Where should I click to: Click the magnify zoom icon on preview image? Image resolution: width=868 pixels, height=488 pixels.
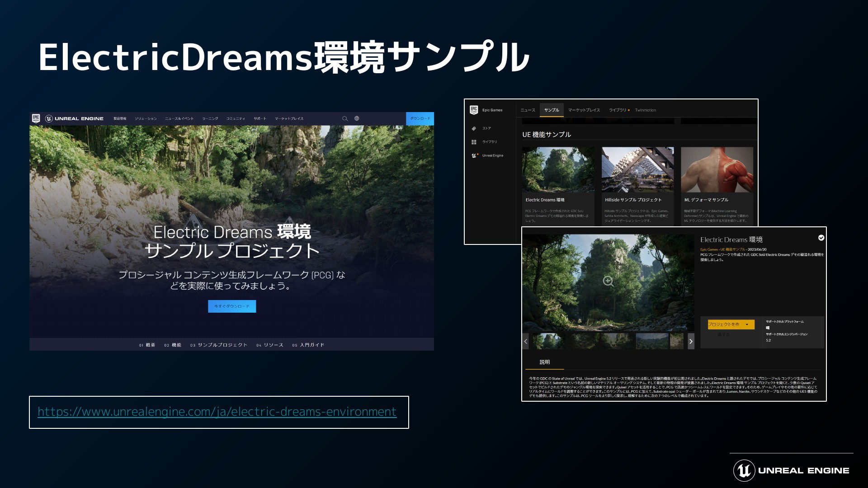click(608, 281)
